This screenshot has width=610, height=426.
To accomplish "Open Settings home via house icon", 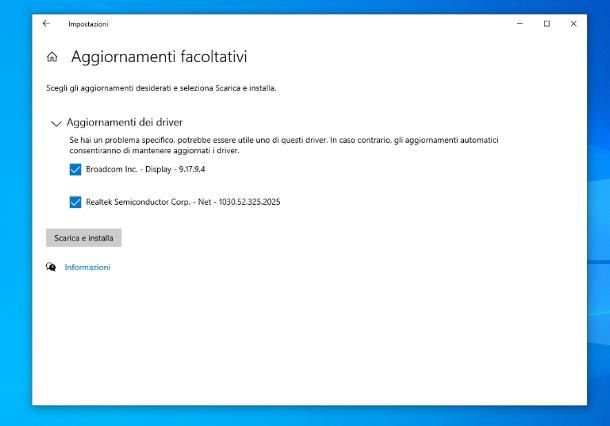I will click(52, 57).
